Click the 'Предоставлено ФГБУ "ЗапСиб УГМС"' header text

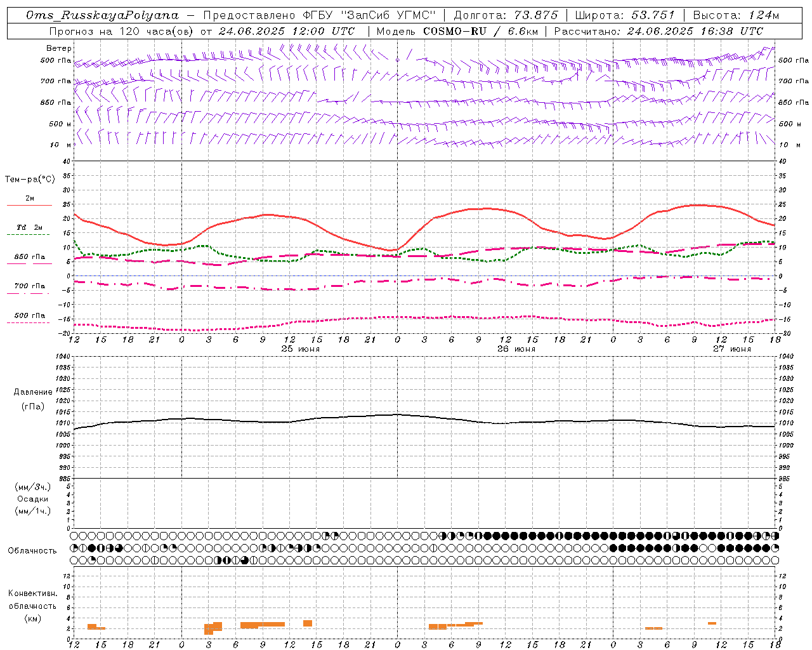pyautogui.click(x=320, y=15)
